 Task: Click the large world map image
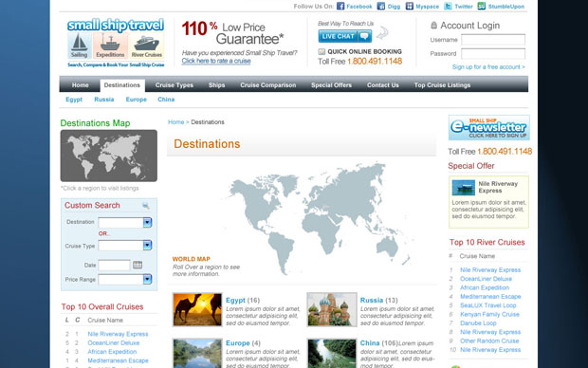pos(319,219)
